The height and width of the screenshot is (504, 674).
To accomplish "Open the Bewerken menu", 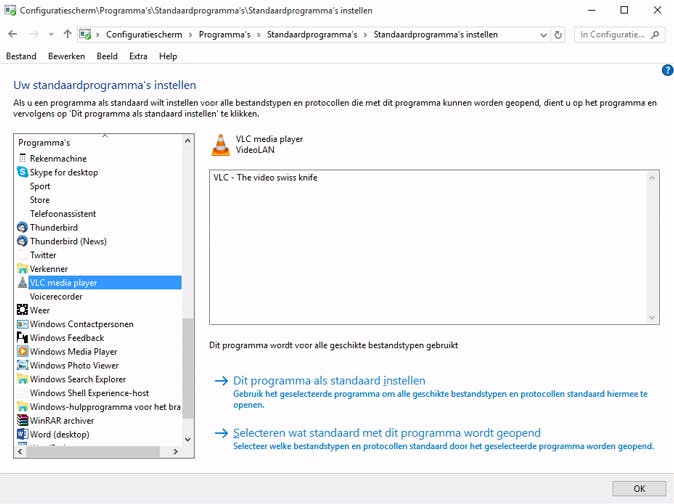I will tap(67, 56).
